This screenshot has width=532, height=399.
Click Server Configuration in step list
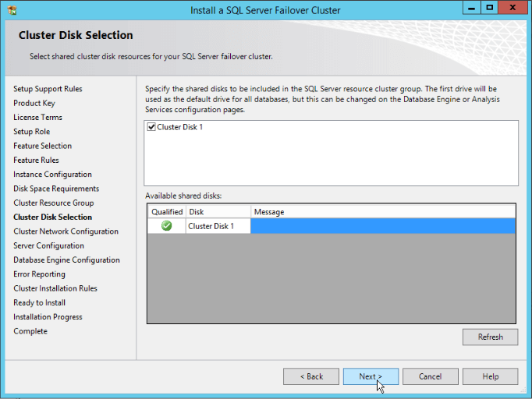pyautogui.click(x=48, y=245)
